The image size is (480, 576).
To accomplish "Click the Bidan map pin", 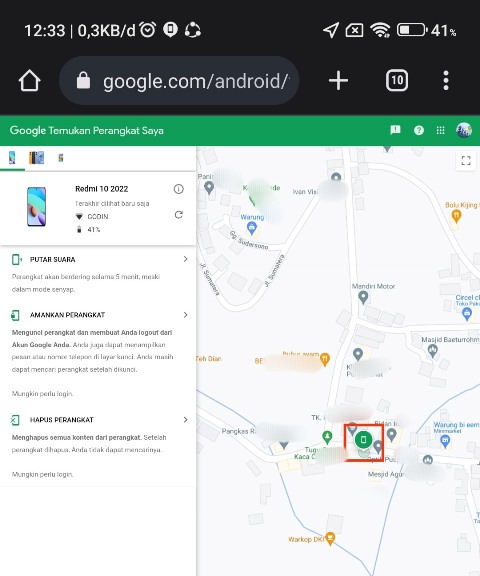I will click(x=392, y=435).
